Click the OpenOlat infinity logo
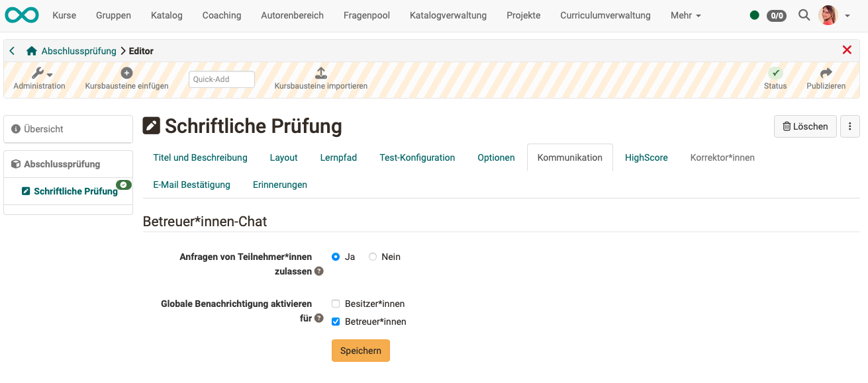The image size is (868, 383). [22, 15]
